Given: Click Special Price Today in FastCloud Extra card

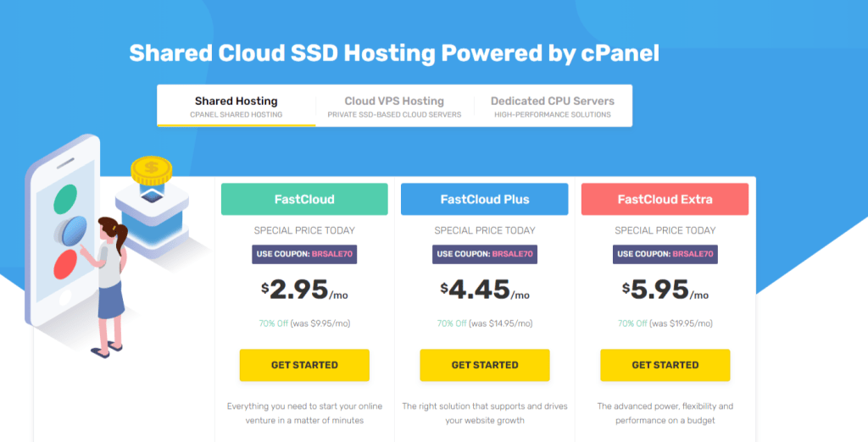Looking at the screenshot, I should (665, 230).
